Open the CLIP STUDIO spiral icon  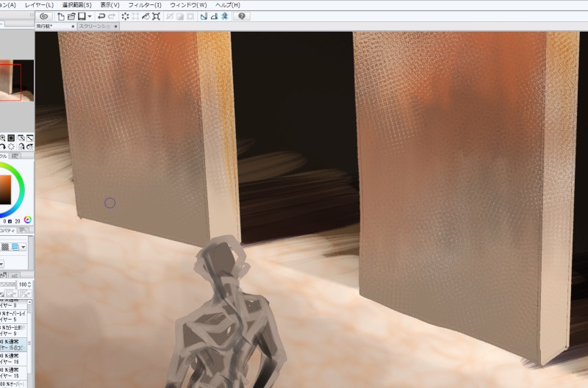pos(44,16)
